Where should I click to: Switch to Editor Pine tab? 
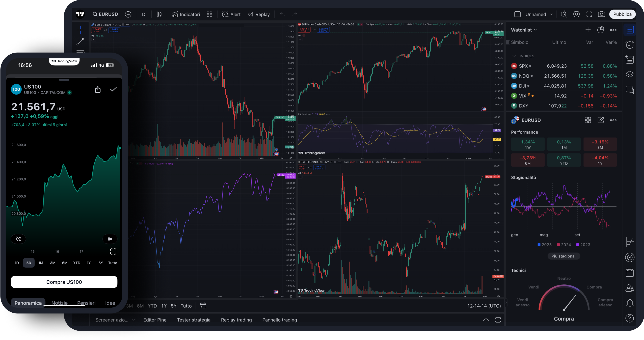click(x=155, y=320)
